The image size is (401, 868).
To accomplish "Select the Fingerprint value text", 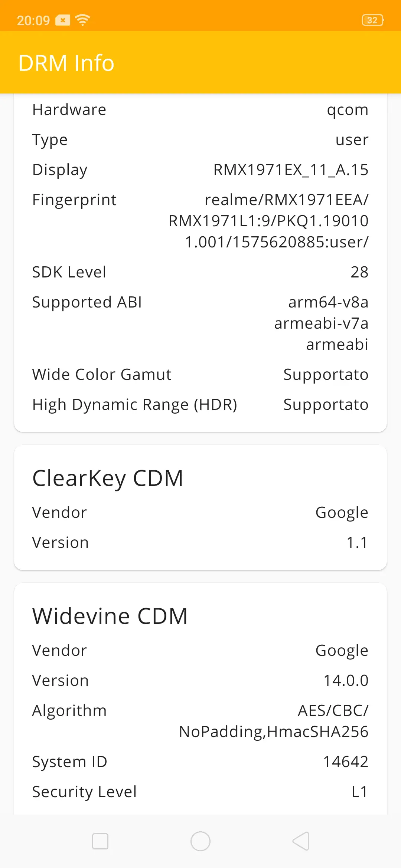I will coord(268,221).
